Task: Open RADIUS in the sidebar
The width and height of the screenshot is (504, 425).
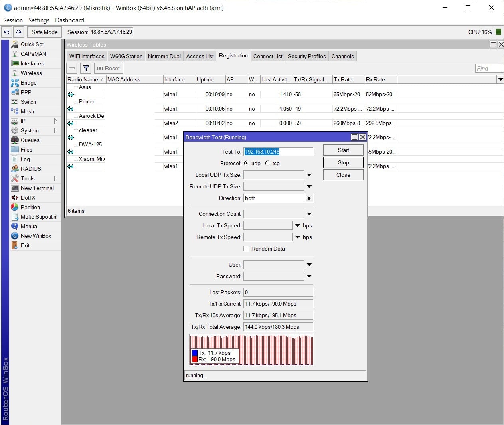Action: (x=31, y=169)
